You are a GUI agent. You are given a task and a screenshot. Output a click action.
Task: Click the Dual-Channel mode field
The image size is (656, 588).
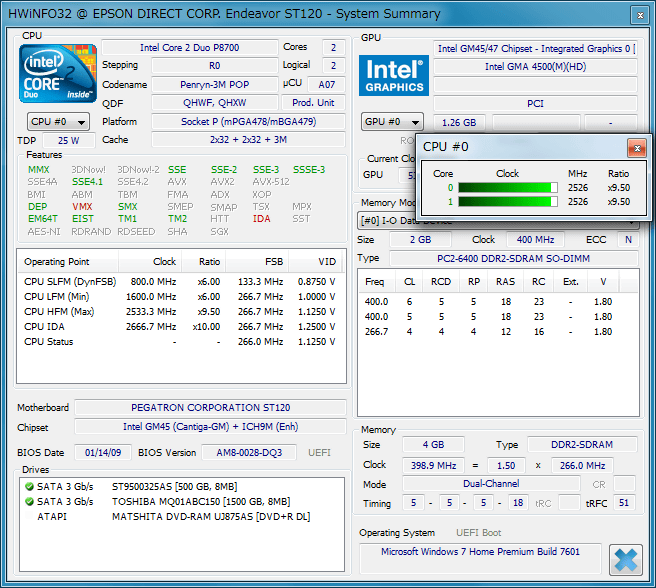491,484
